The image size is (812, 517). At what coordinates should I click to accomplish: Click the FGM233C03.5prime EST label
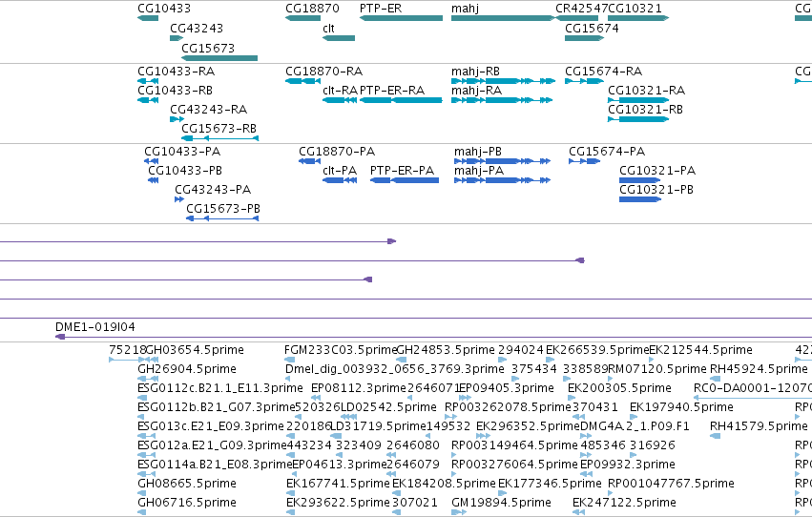click(341, 350)
